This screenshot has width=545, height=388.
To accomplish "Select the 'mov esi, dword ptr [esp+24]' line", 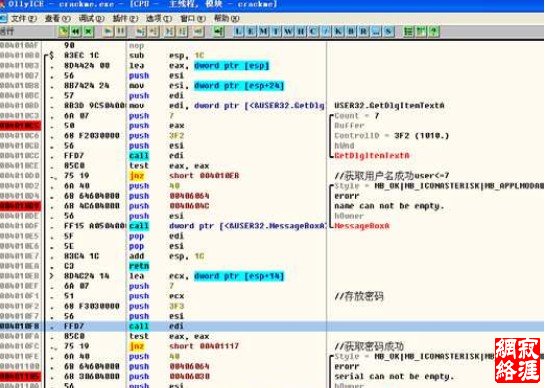I will point(206,86).
